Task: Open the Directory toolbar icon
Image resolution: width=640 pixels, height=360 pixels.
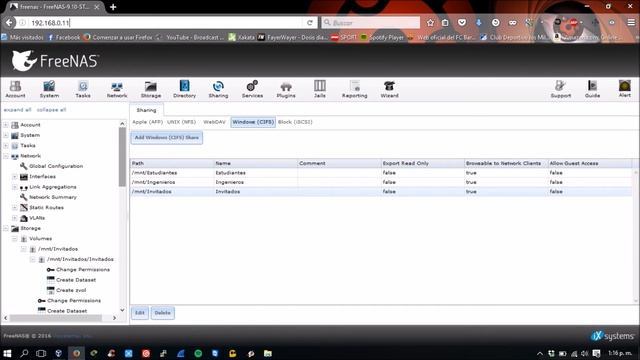Action: (184, 89)
